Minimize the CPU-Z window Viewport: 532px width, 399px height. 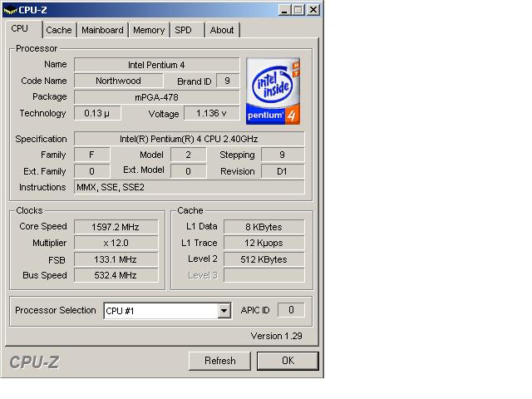284,10
